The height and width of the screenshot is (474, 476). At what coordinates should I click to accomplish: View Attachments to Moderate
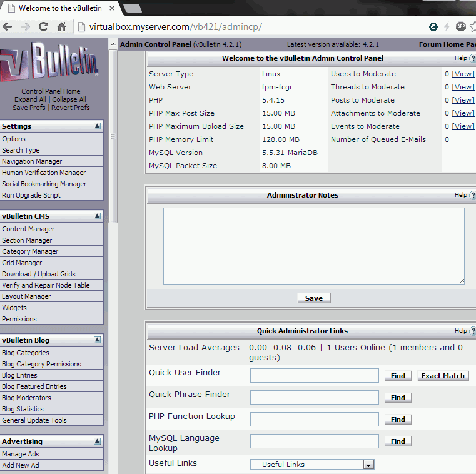[463, 113]
